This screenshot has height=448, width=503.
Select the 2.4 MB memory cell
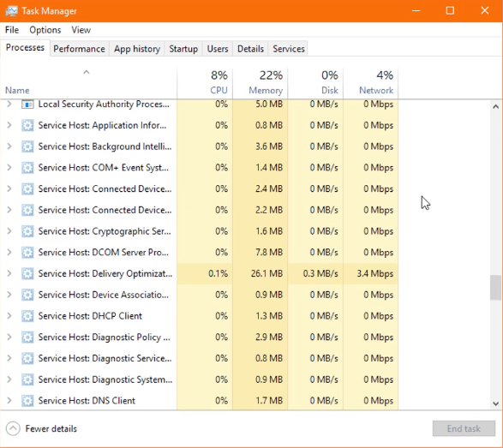260,189
